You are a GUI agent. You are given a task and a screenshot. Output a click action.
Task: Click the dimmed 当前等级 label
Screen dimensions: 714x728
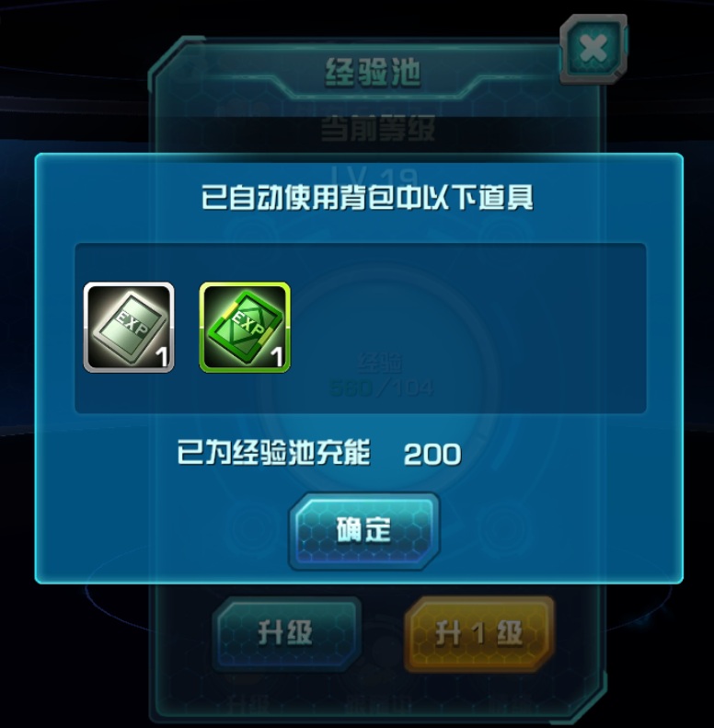pos(378,128)
